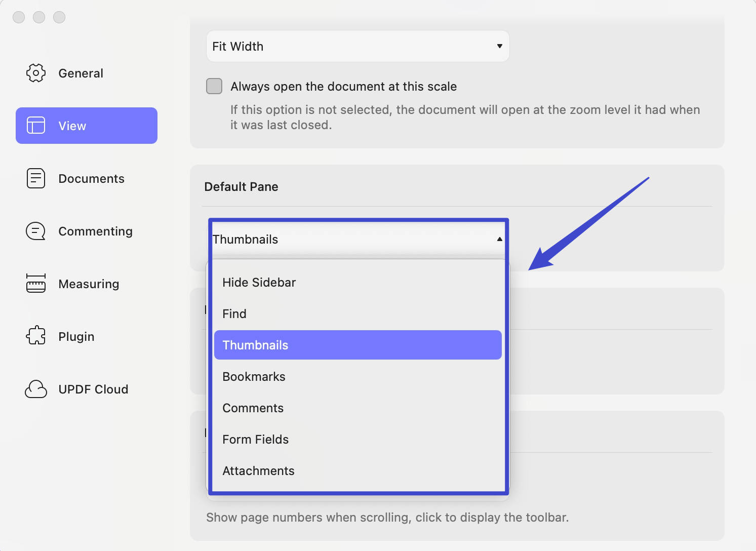The height and width of the screenshot is (551, 756).
Task: Click the minimize window button
Action: pyautogui.click(x=39, y=17)
